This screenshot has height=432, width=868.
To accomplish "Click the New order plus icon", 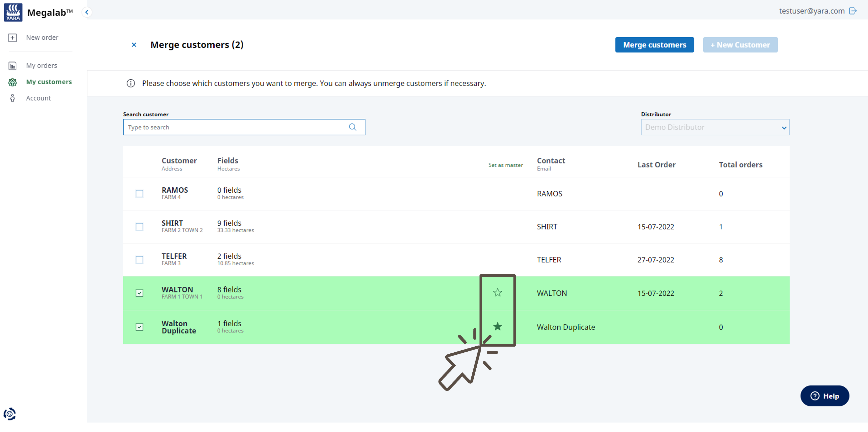I will tap(12, 38).
